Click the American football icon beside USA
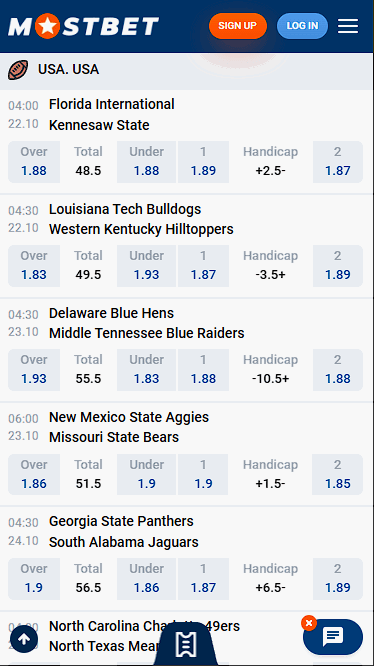This screenshot has height=666, width=374. coord(18,70)
